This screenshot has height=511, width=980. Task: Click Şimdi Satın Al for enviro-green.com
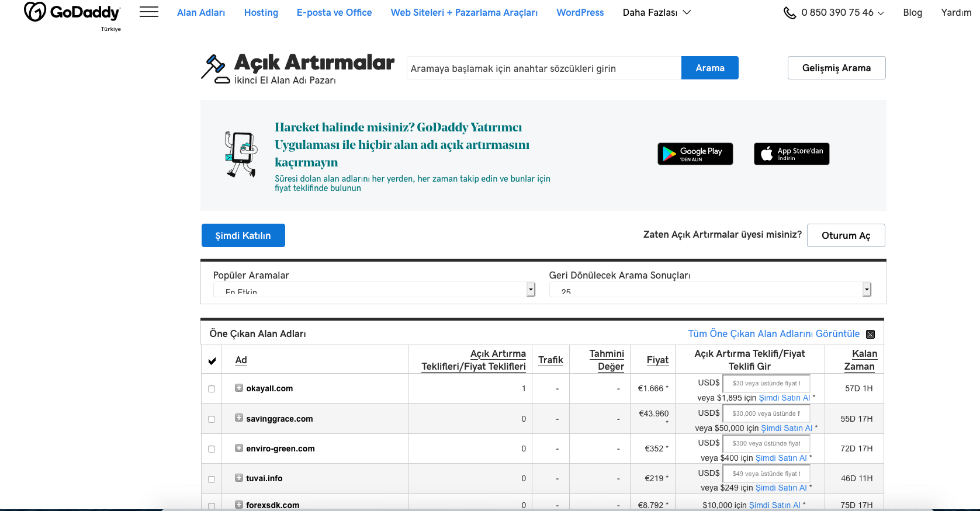click(781, 458)
